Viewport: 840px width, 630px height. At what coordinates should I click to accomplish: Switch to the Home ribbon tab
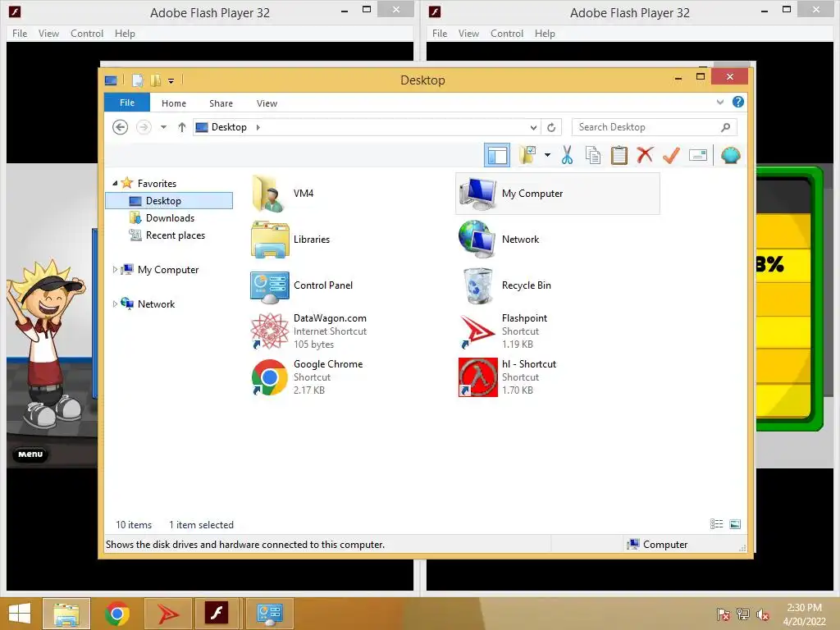(x=174, y=103)
